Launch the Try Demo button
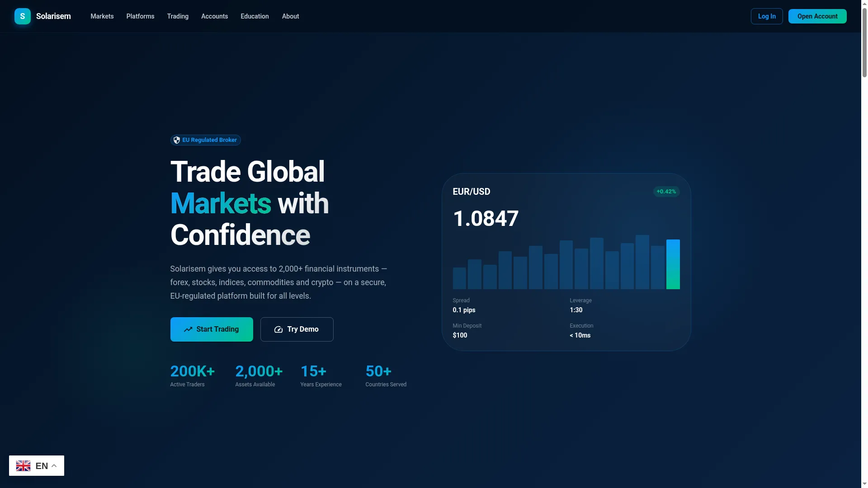The height and width of the screenshot is (488, 868). [297, 329]
